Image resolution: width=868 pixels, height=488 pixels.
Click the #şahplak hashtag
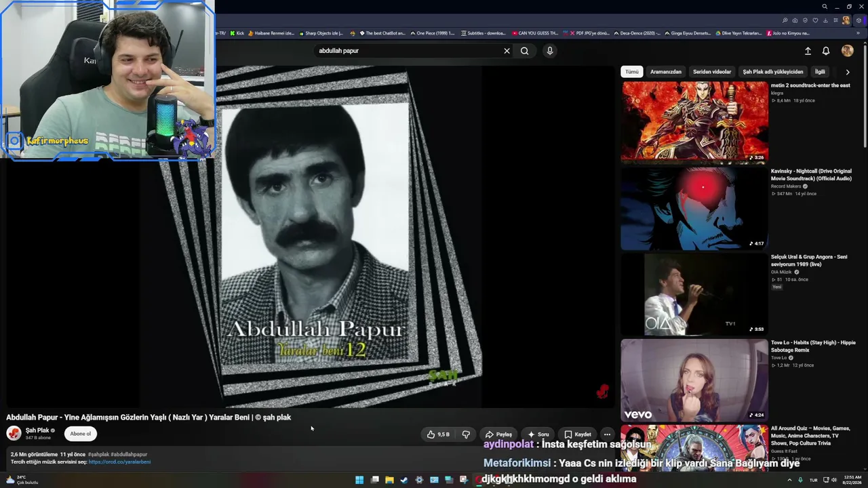[x=98, y=455]
